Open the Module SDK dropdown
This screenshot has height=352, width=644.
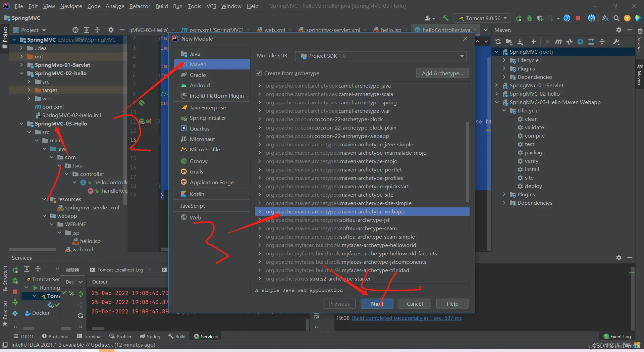coord(381,56)
